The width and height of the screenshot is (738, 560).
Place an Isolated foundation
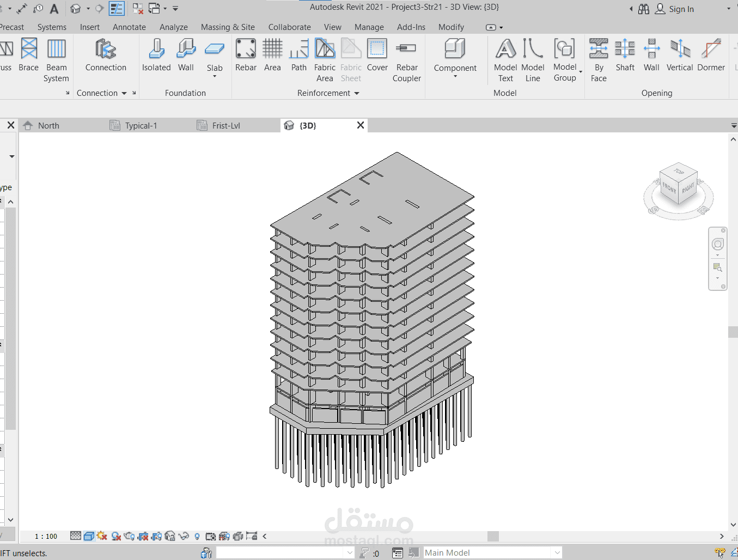pos(156,55)
